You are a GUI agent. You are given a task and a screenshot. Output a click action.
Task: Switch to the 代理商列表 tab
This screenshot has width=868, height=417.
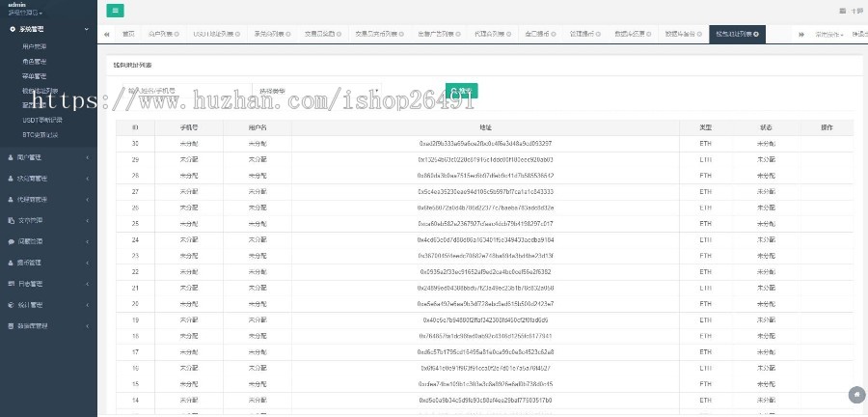(492, 35)
